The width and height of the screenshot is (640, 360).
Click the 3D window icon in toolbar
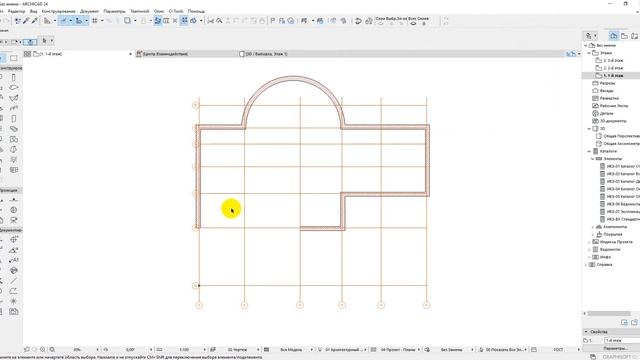(369, 21)
